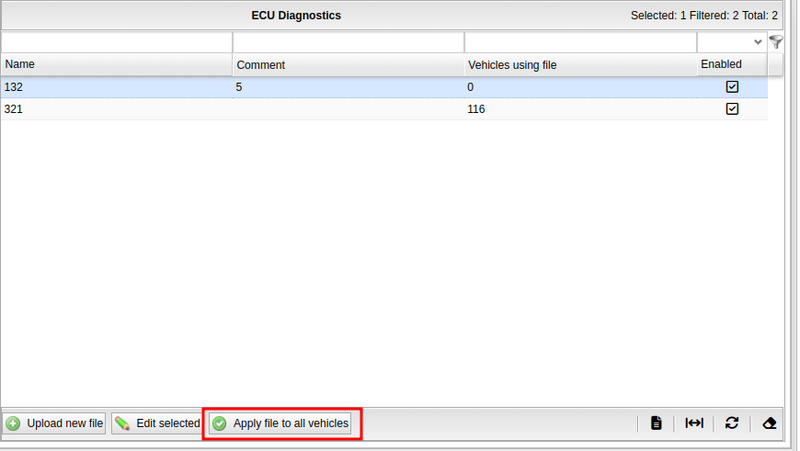Click the Name filter input field
This screenshot has width=800, height=451.
coord(116,42)
